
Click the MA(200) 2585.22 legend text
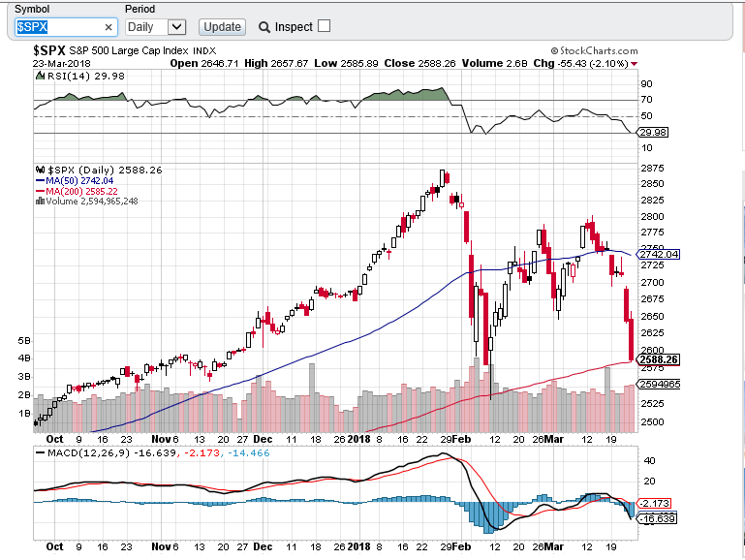click(x=82, y=192)
